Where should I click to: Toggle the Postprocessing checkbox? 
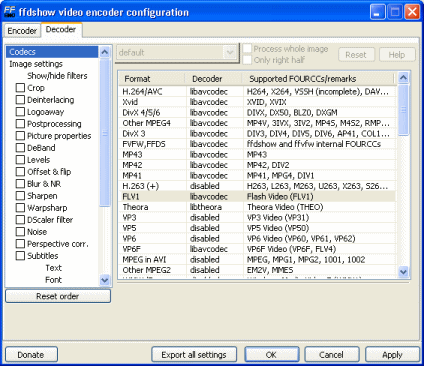20,124
